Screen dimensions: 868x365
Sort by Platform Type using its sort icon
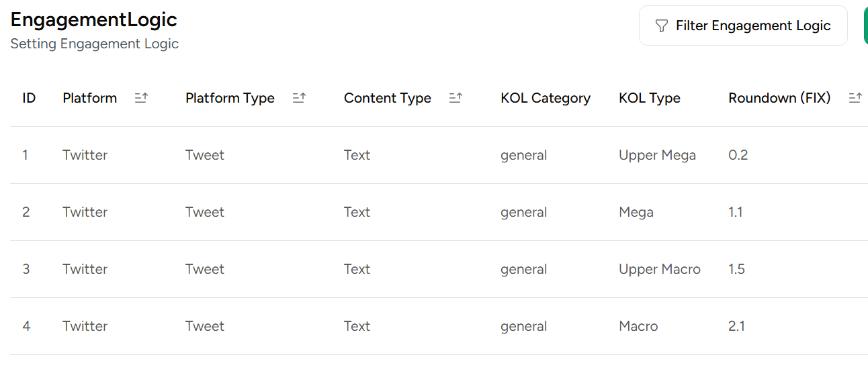pos(299,98)
